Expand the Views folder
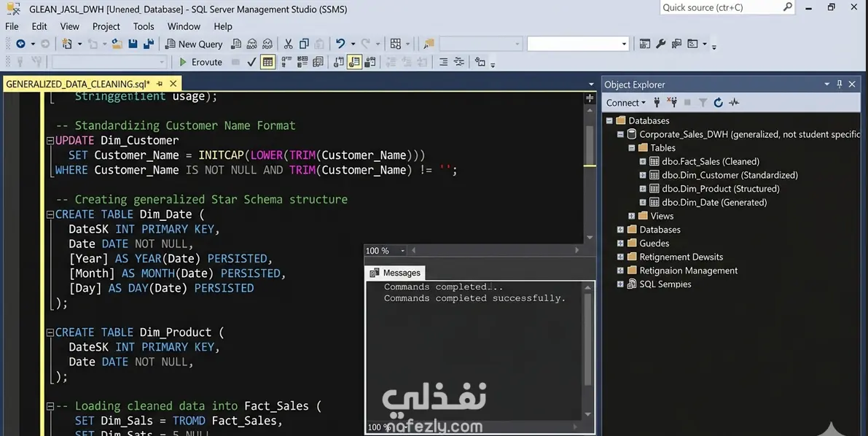 pyautogui.click(x=631, y=216)
